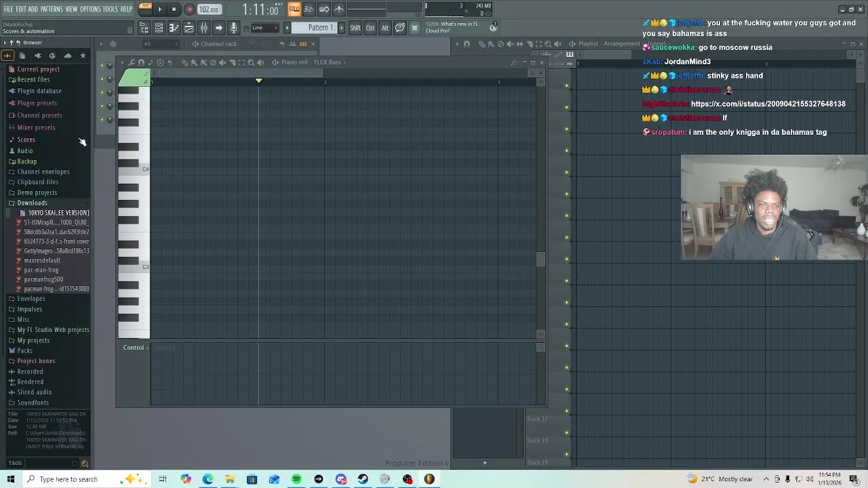Adjust the Channel rack swing knob
This screenshot has height=488, width=868.
[x=252, y=44]
